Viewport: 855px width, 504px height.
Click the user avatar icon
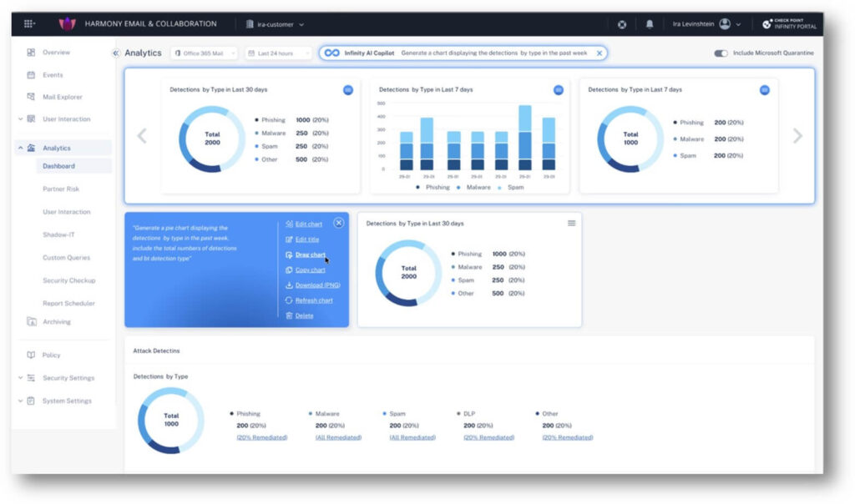(x=725, y=24)
